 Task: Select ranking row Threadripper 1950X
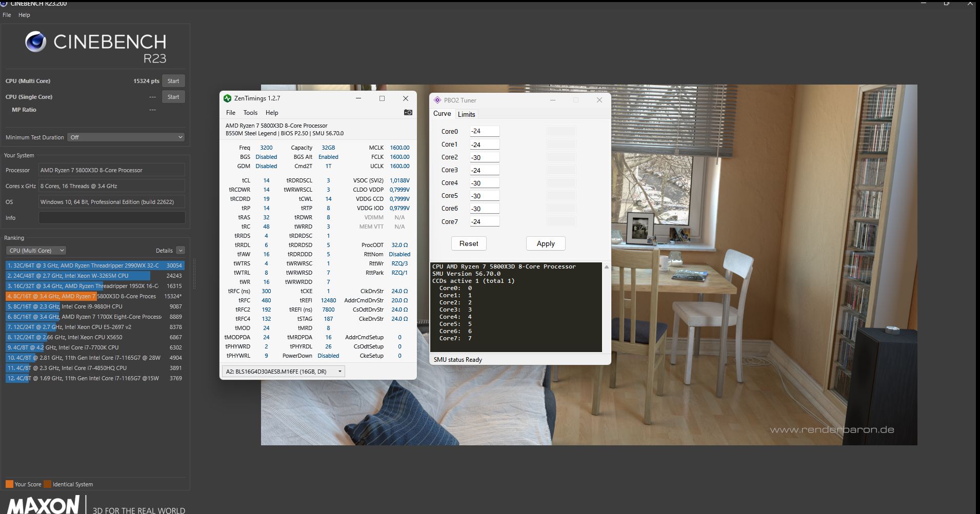click(x=95, y=286)
